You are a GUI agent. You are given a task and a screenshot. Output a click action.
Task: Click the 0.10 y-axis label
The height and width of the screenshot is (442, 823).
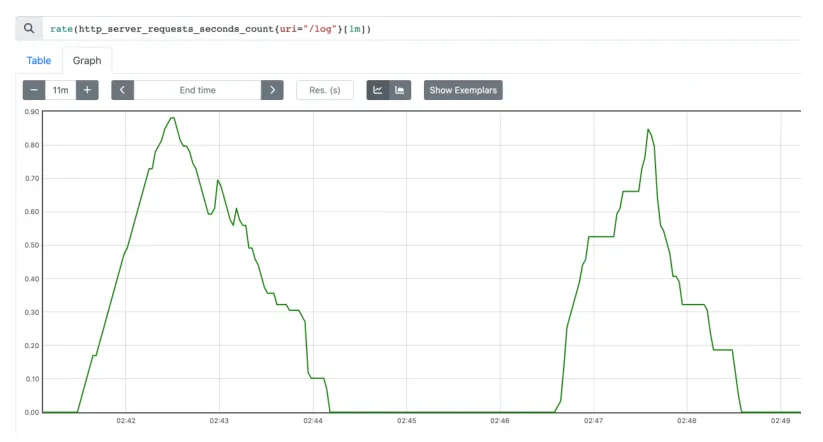point(32,379)
